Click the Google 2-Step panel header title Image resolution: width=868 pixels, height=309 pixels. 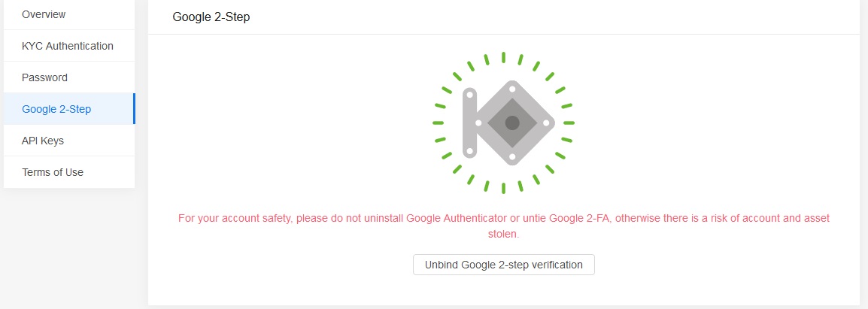(211, 17)
